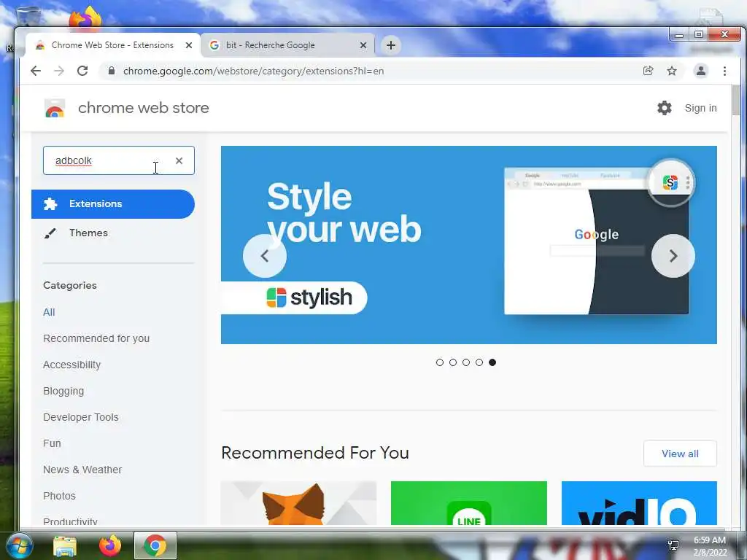Open the Fun category
Viewport: 747px width, 560px height.
click(52, 443)
